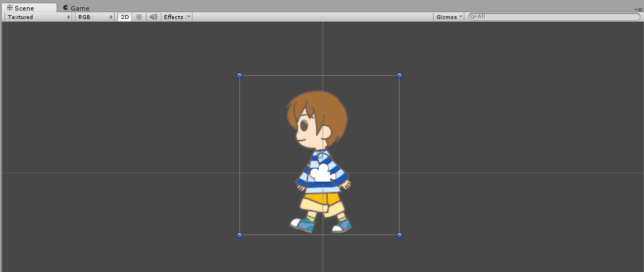This screenshot has height=272, width=644.
Task: Toggle scene lighting sun icon
Action: click(x=139, y=17)
